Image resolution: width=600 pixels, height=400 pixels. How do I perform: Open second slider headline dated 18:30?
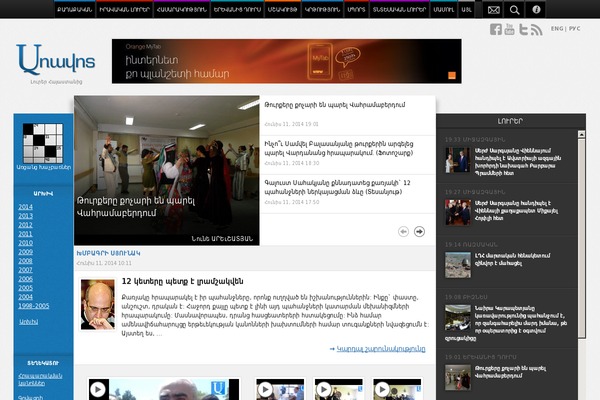(339, 149)
